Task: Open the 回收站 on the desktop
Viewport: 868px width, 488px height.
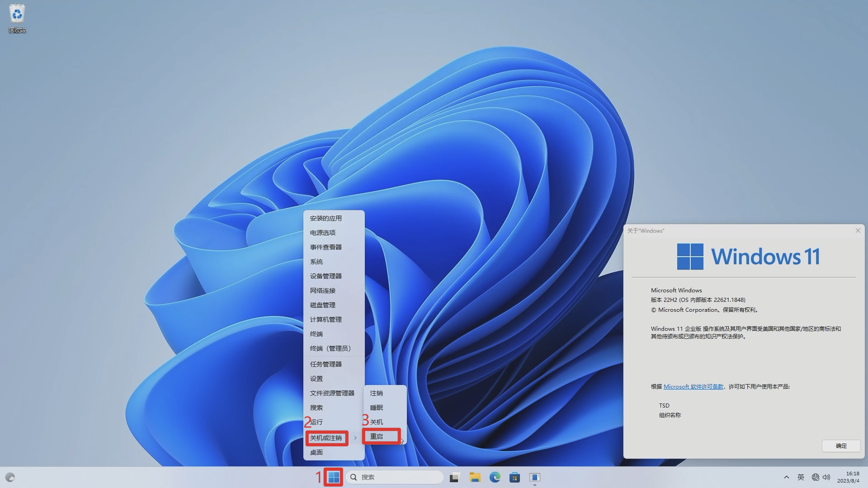Action: pyautogui.click(x=17, y=14)
